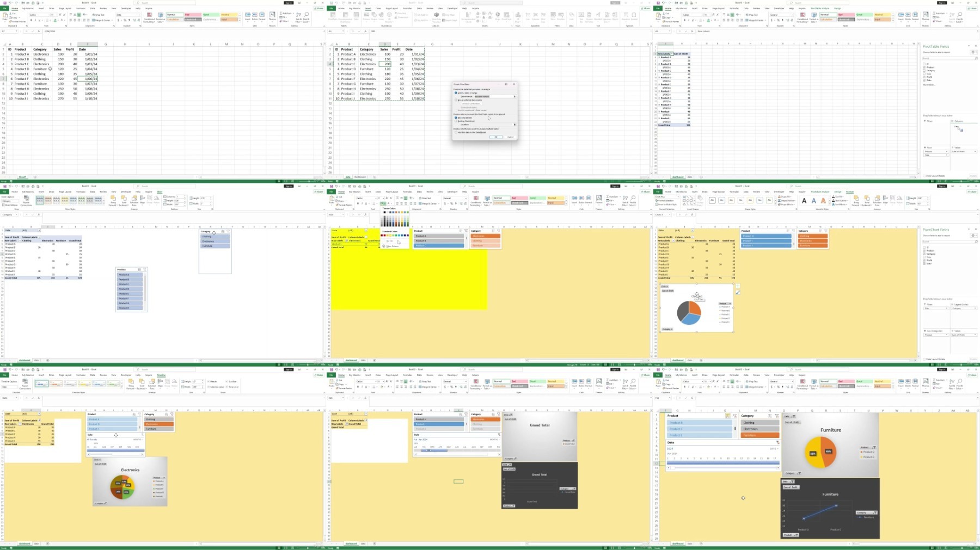Open the Date filter on the dark Furniture line chart
The width and height of the screenshot is (980, 550).
point(788,481)
